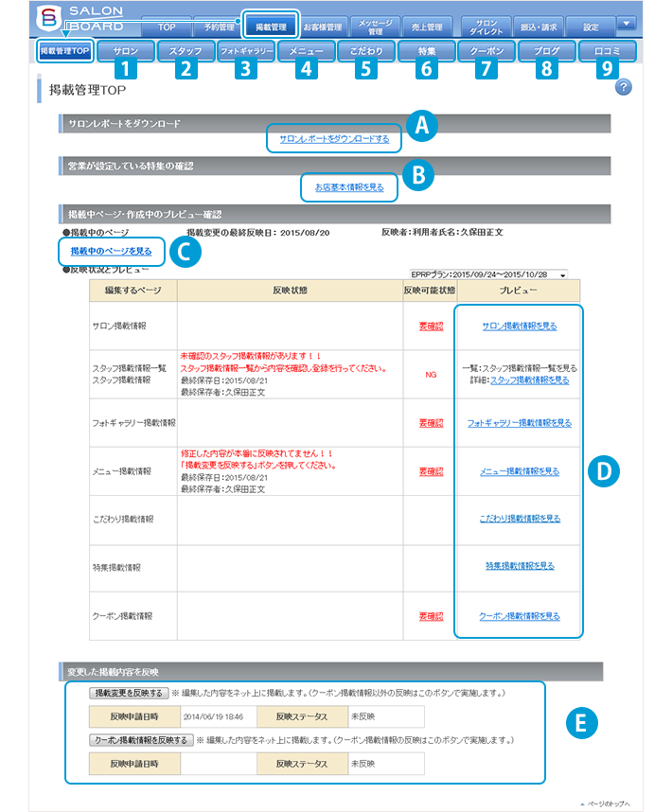Image resolution: width=672 pixels, height=812 pixels.
Task: Click the help question mark icon
Action: 623,87
